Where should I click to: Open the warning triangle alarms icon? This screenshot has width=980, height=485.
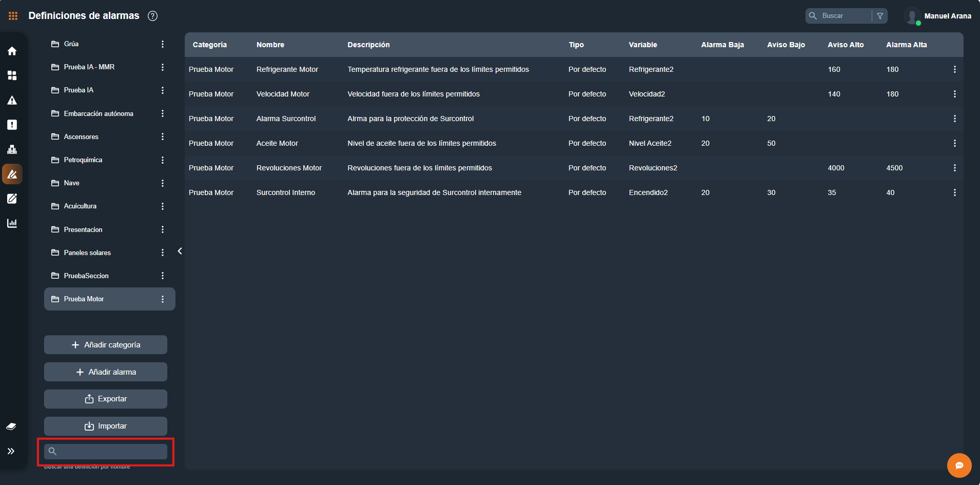[x=12, y=100]
